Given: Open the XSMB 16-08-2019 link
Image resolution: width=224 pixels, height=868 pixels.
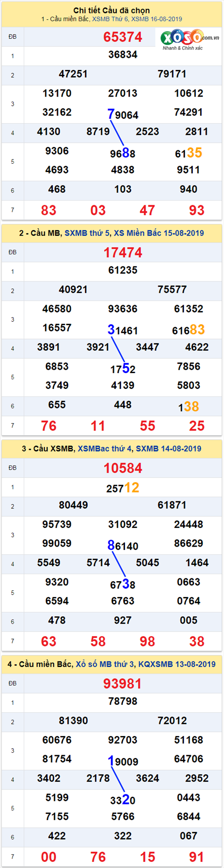Looking at the screenshot, I should pos(157,19).
